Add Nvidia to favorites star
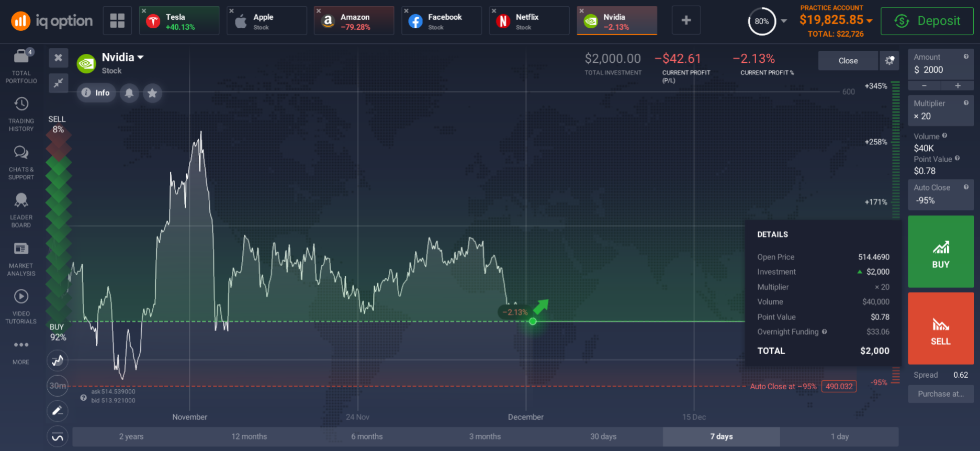980x451 pixels. point(152,93)
